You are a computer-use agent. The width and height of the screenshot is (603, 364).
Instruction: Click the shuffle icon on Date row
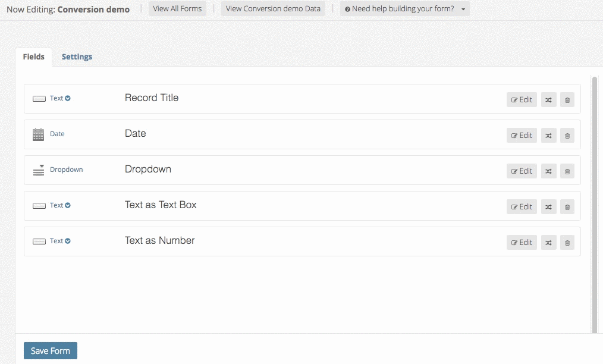[x=548, y=136]
